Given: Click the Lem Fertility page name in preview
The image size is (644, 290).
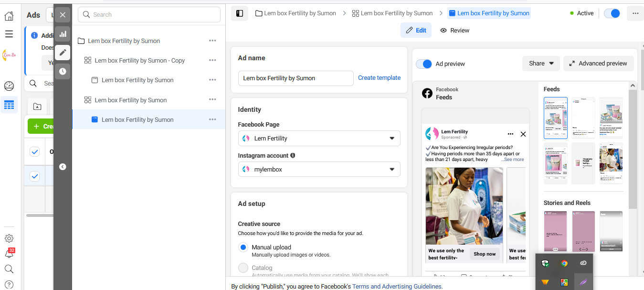Looking at the screenshot, I should [454, 131].
